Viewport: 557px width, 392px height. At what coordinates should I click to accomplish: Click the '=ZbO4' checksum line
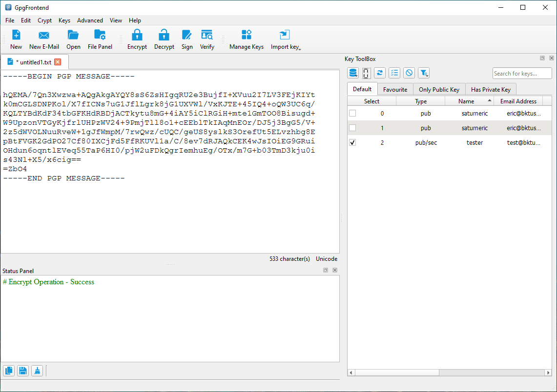pyautogui.click(x=15, y=169)
